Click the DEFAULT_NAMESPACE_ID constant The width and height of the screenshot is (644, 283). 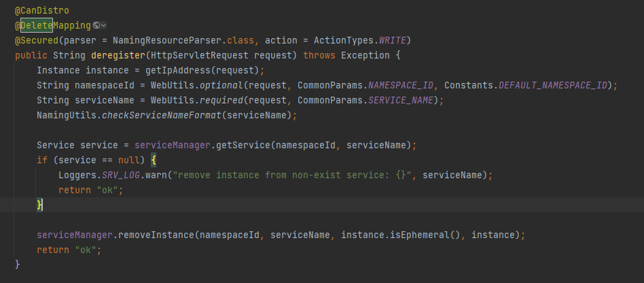(x=553, y=86)
